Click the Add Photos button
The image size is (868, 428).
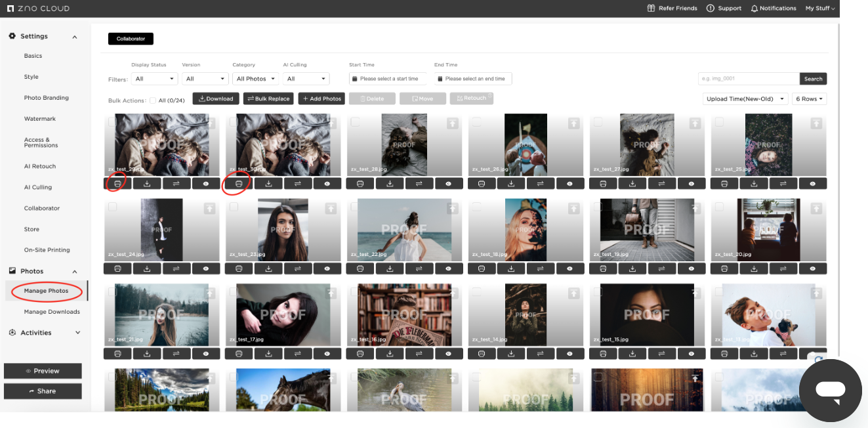321,98
